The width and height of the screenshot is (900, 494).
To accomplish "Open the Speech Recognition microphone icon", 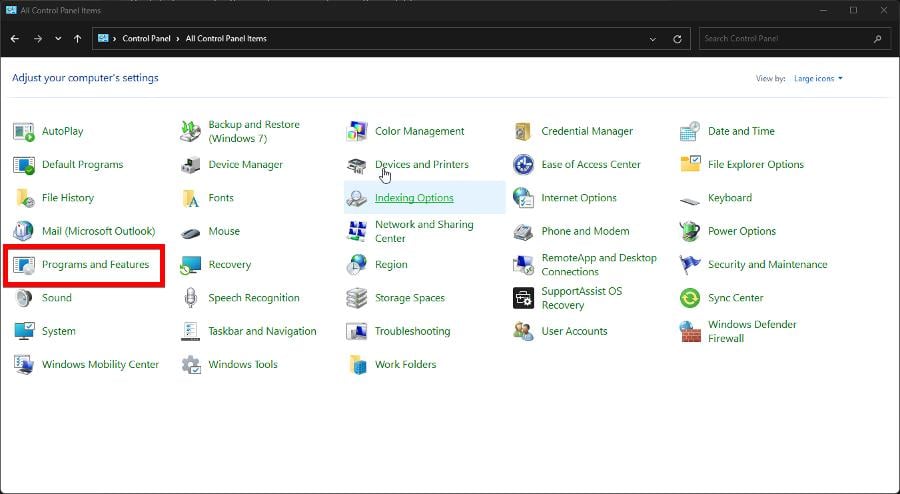I will (x=190, y=298).
